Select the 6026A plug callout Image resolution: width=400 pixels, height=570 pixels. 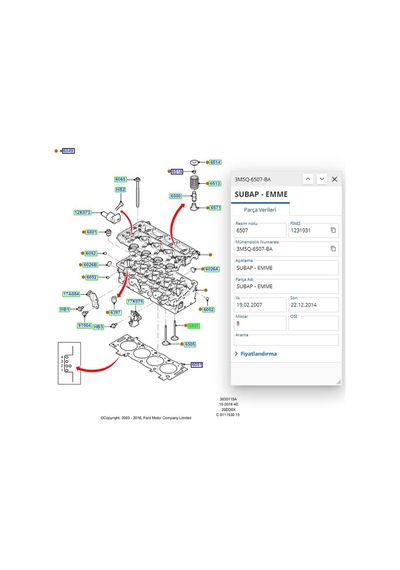point(212,269)
